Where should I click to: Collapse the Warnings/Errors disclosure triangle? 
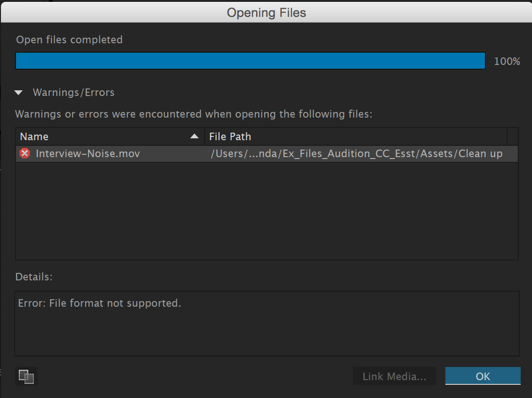pyautogui.click(x=19, y=92)
